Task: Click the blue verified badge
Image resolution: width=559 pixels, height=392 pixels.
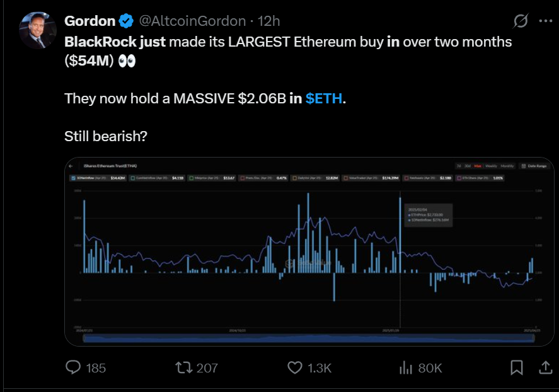Action: pyautogui.click(x=126, y=21)
